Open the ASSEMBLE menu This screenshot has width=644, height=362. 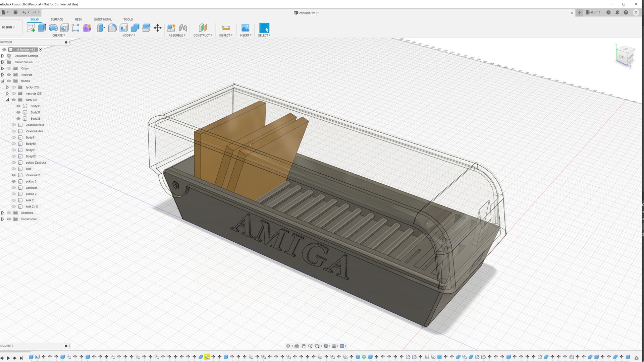click(x=177, y=35)
